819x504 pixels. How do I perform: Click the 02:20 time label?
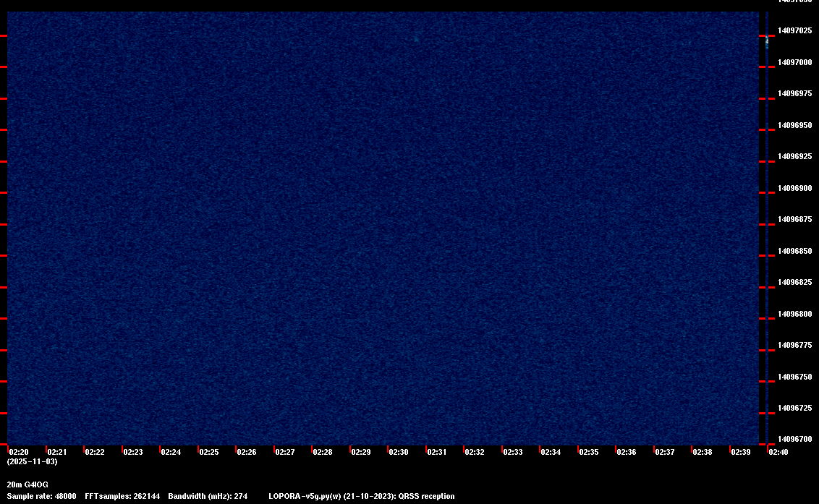tap(19, 452)
